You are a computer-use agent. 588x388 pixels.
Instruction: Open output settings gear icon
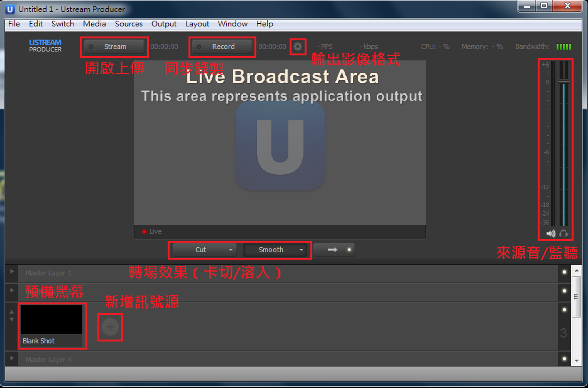click(x=298, y=47)
